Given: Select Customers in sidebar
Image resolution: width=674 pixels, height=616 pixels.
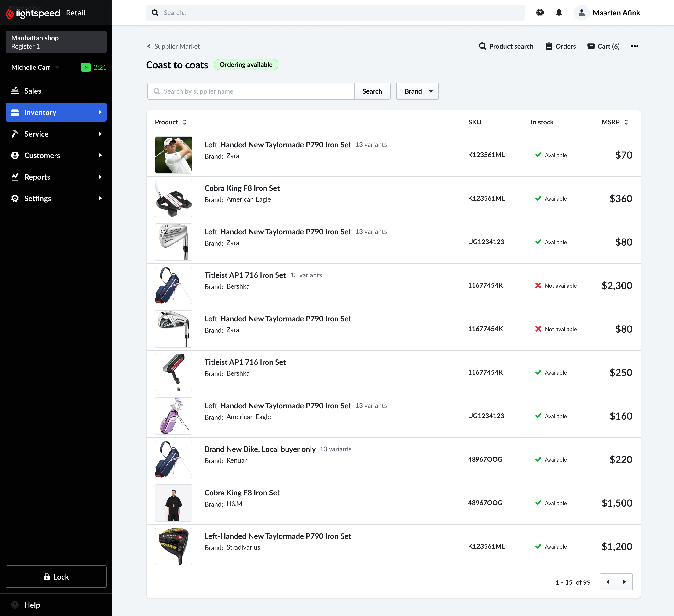Looking at the screenshot, I should tap(56, 155).
